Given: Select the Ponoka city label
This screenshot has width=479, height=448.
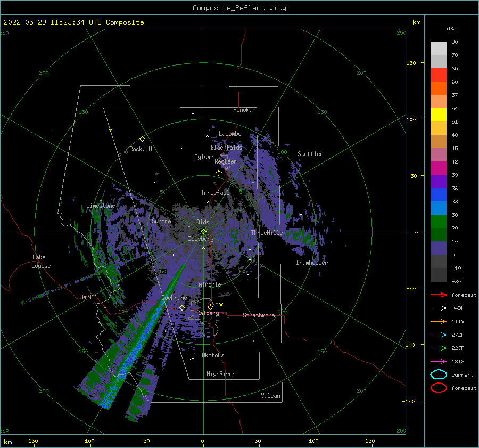Looking at the screenshot, I should [243, 110].
